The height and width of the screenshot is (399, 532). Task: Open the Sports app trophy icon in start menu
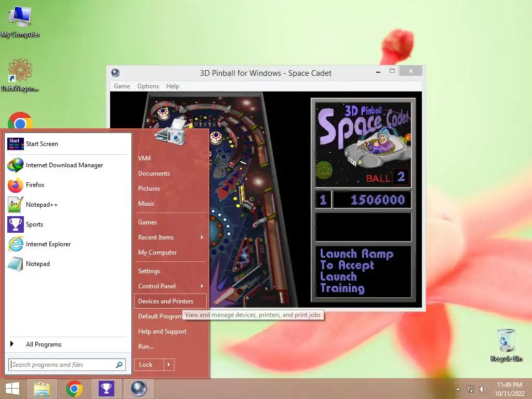15,224
